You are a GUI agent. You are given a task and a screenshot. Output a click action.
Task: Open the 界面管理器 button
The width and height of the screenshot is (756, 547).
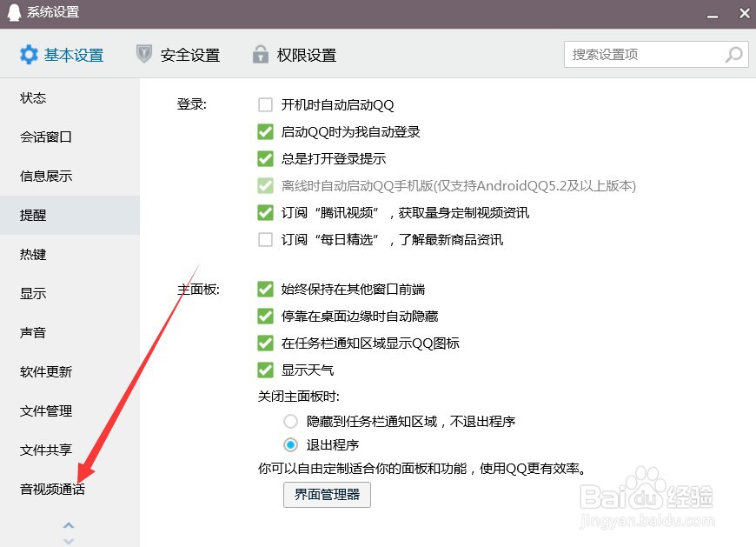[327, 495]
